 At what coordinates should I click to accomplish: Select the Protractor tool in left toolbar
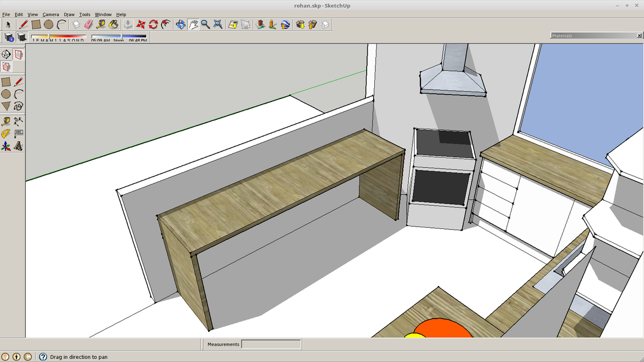click(x=6, y=134)
